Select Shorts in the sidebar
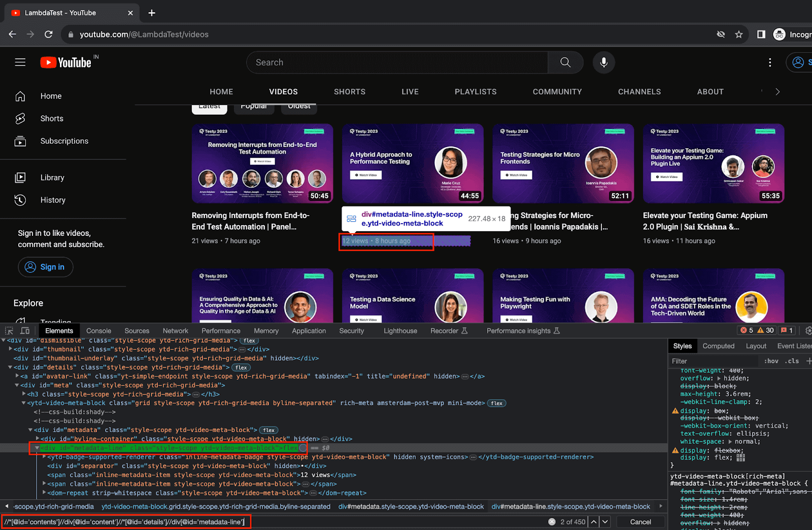 [x=51, y=118]
